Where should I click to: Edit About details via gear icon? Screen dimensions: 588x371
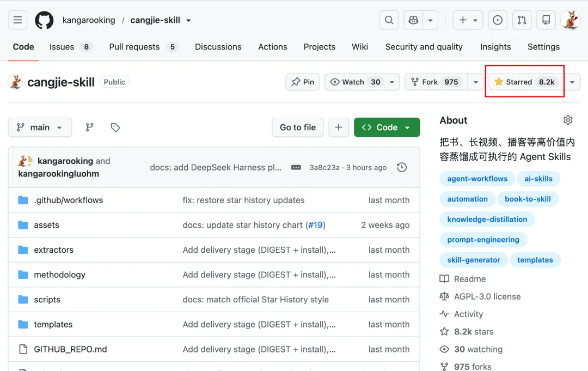(x=568, y=120)
